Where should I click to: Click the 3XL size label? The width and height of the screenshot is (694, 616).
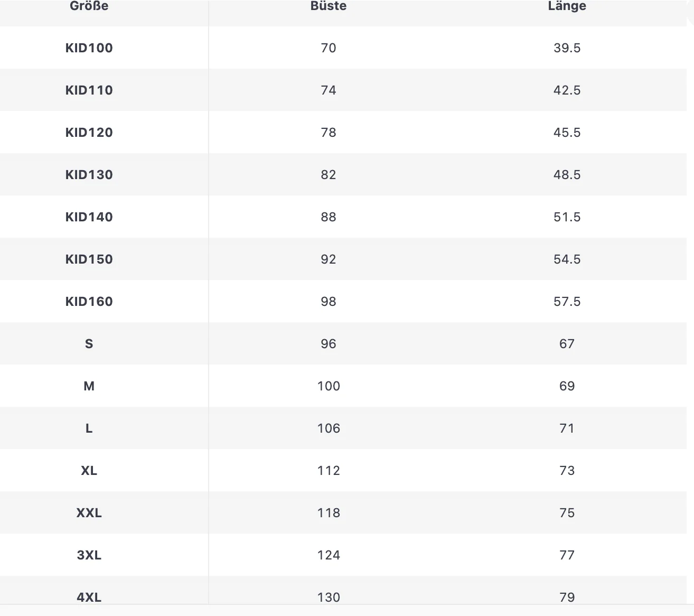89,555
